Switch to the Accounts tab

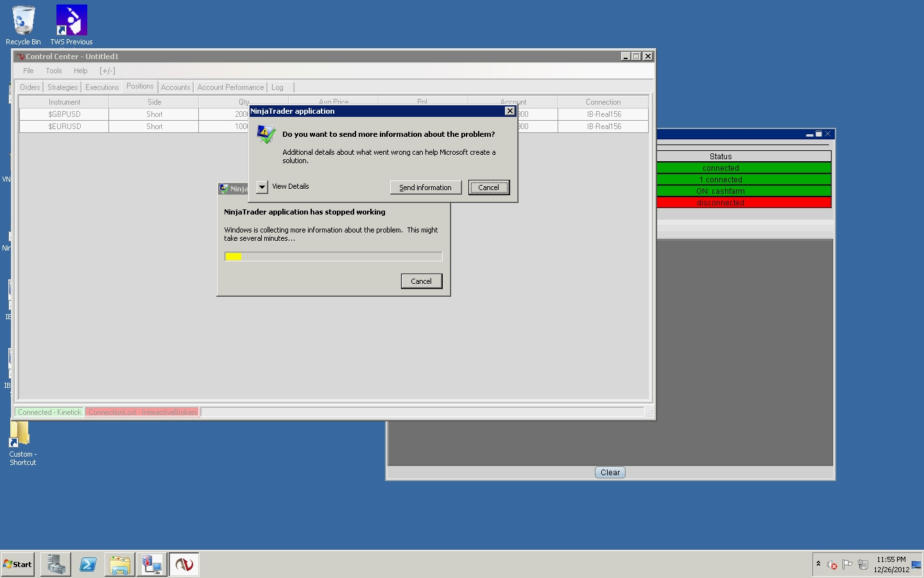[175, 87]
